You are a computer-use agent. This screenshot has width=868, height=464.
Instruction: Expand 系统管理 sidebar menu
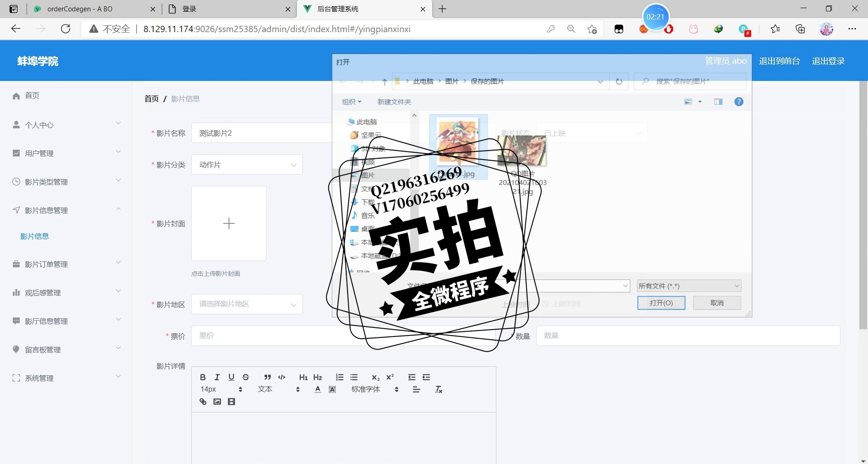point(66,378)
